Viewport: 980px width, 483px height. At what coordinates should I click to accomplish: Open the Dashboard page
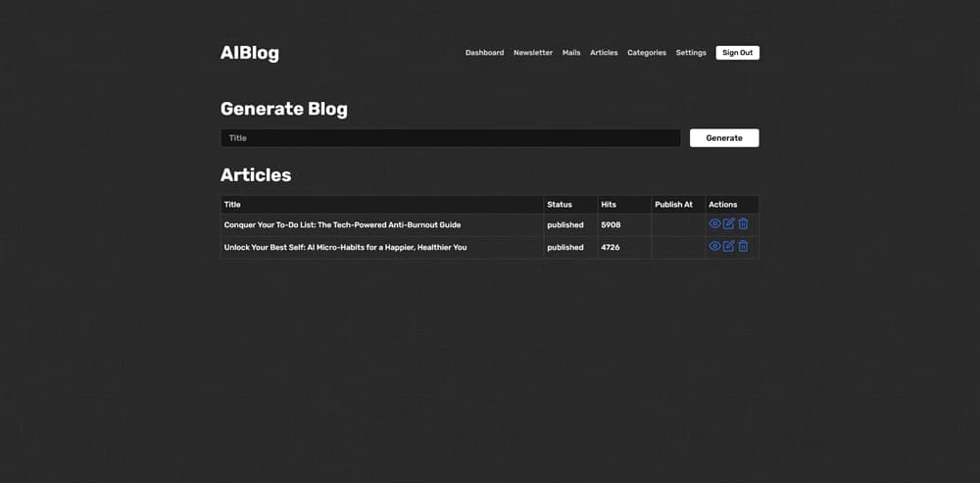click(x=484, y=53)
